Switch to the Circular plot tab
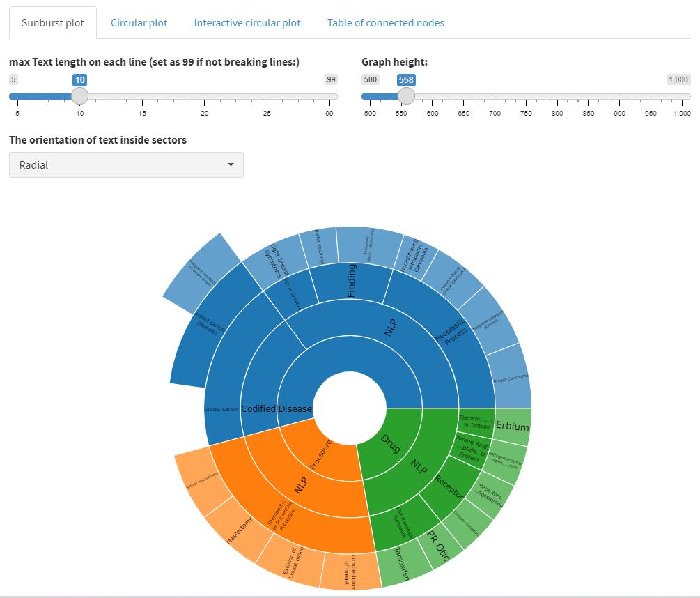 (x=139, y=23)
